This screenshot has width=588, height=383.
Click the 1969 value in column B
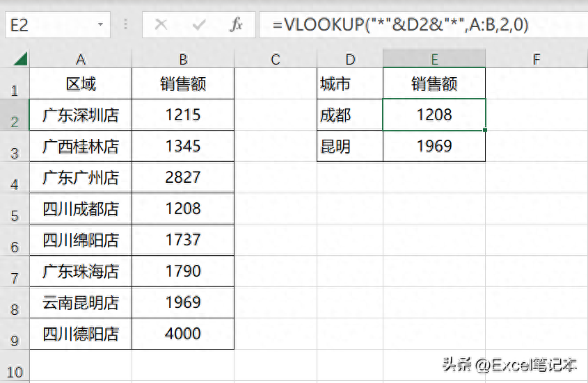point(183,303)
